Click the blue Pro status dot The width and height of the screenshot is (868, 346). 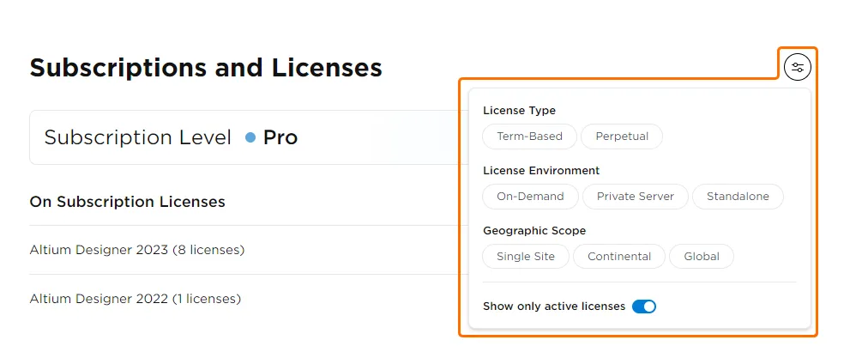point(250,137)
